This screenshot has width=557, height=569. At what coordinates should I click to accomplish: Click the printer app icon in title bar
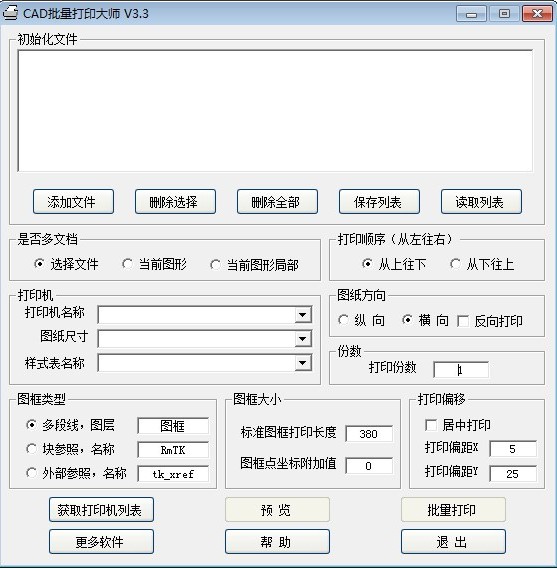[10, 13]
